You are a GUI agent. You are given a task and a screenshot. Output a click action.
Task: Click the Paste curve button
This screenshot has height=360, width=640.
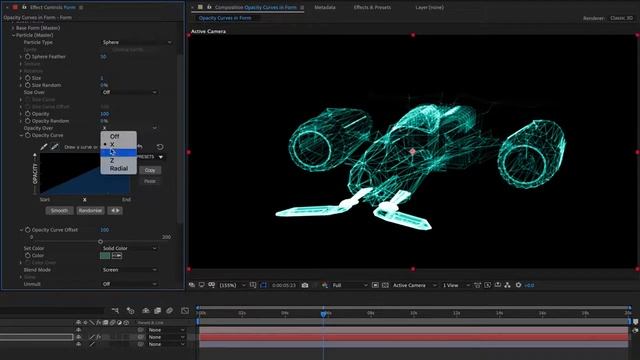coord(150,181)
